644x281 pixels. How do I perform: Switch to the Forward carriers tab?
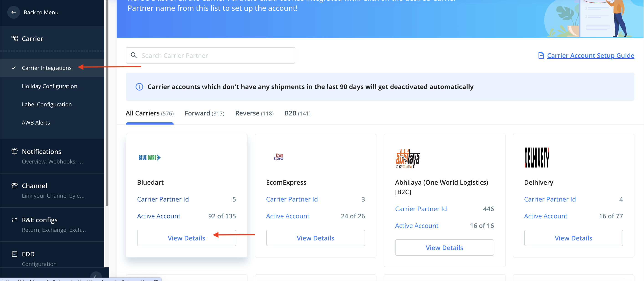(204, 113)
